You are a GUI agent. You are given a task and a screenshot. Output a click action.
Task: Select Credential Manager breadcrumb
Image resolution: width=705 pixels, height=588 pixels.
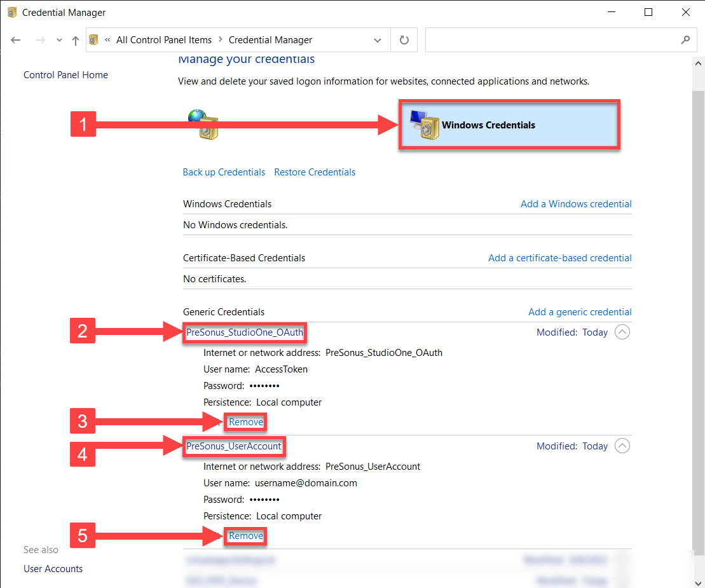pos(270,40)
